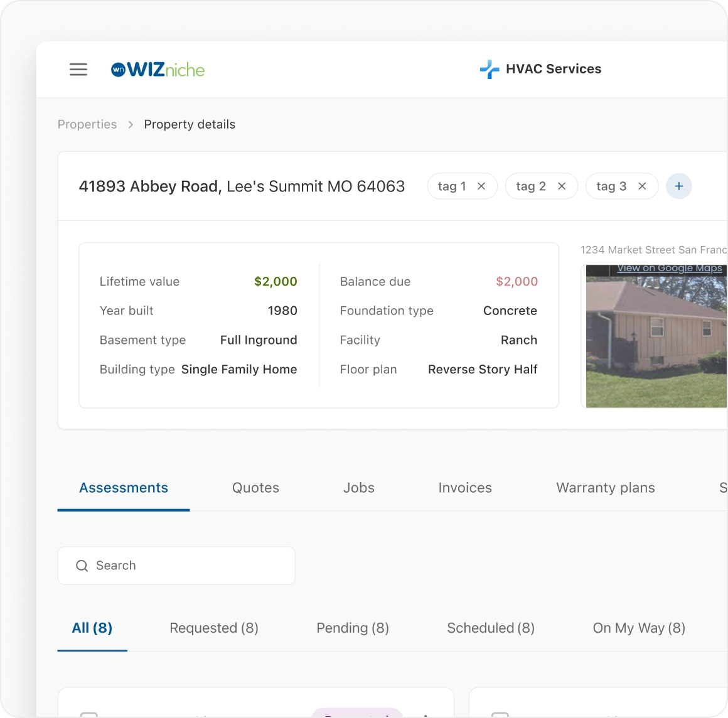The height and width of the screenshot is (718, 728).
Task: Type in the assessments Search field
Action: coord(188,566)
